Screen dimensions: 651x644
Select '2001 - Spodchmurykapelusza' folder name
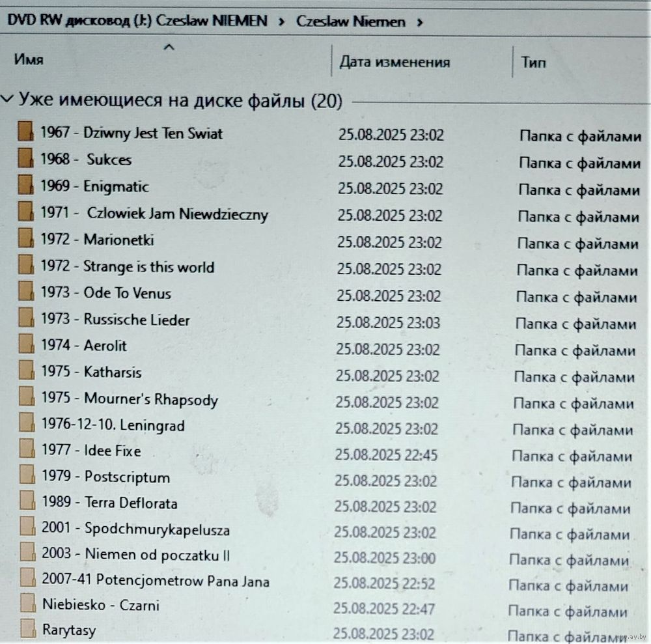(136, 529)
